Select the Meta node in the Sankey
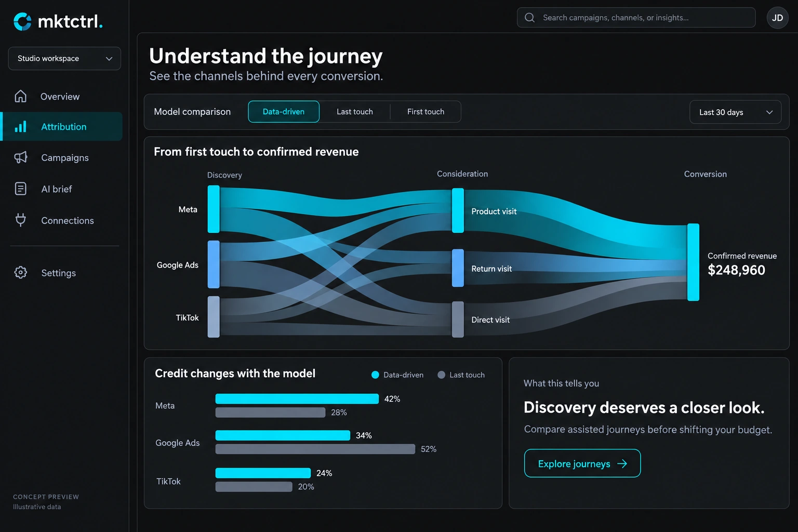 pyautogui.click(x=214, y=209)
